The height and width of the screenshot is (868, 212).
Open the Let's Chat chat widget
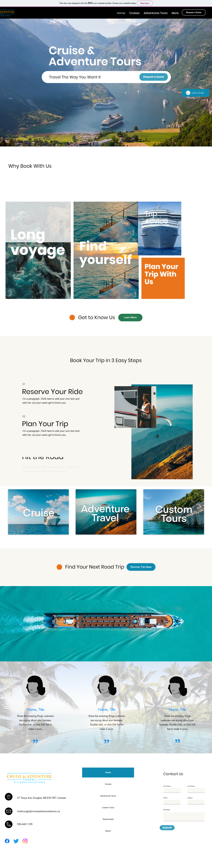[x=195, y=93]
